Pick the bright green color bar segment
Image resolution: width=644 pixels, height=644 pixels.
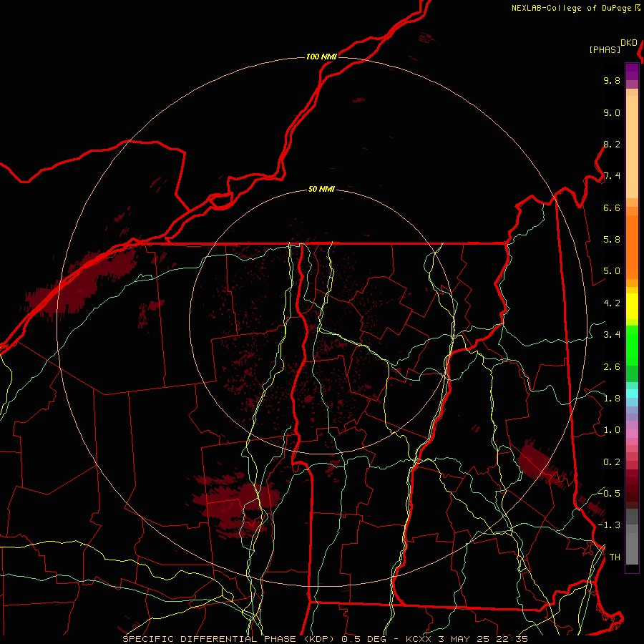632,346
